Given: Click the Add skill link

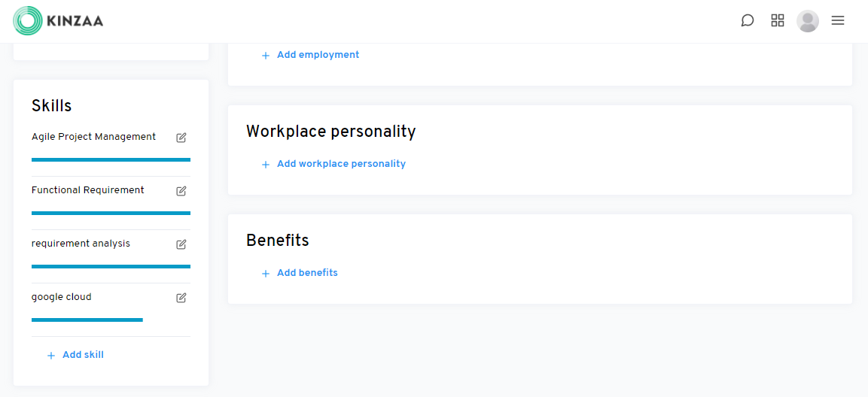Looking at the screenshot, I should 83,355.
